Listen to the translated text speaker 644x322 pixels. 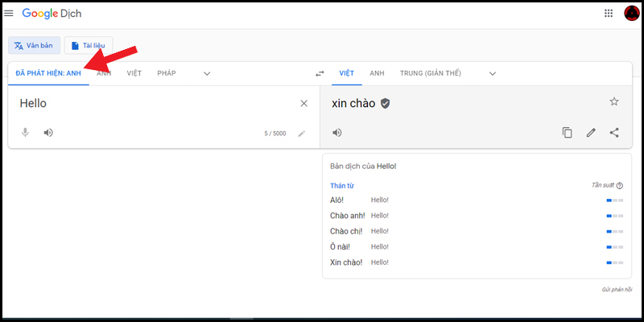coord(337,133)
